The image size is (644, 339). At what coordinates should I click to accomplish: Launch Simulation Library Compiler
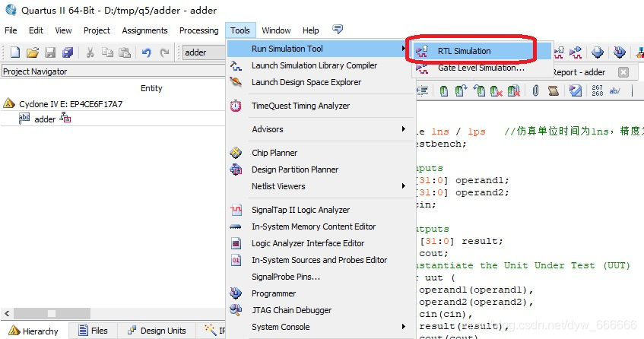coord(314,65)
